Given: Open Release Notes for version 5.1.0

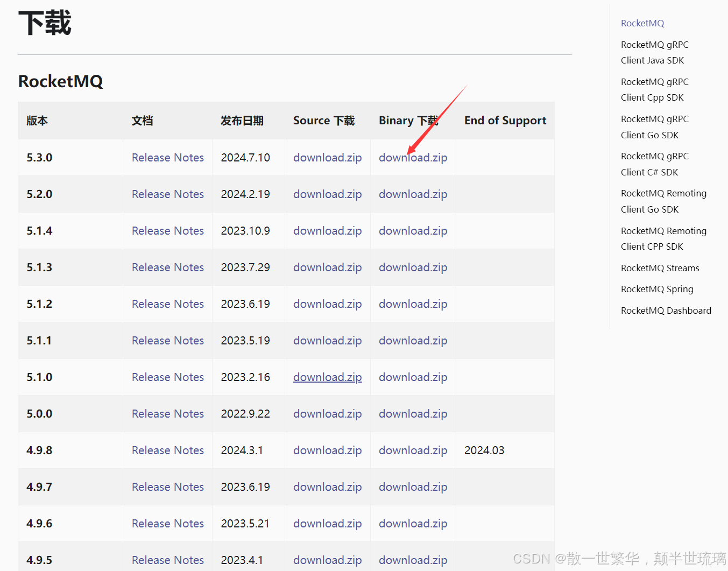Looking at the screenshot, I should pyautogui.click(x=168, y=377).
